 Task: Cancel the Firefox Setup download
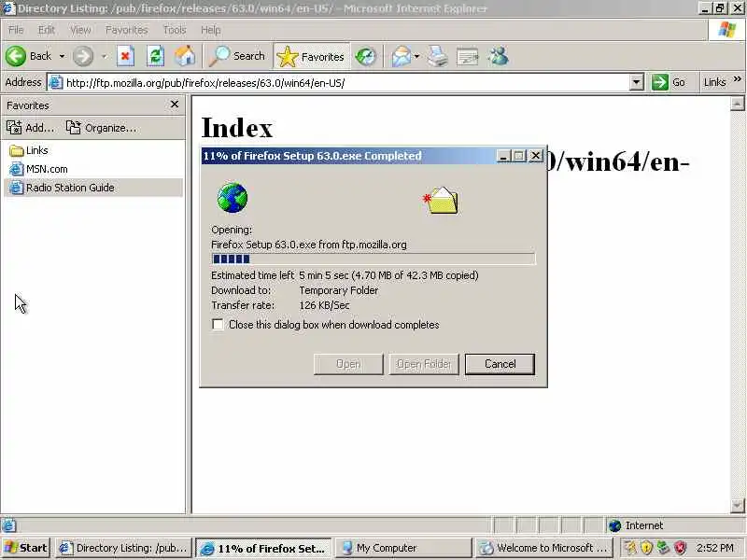pos(500,364)
